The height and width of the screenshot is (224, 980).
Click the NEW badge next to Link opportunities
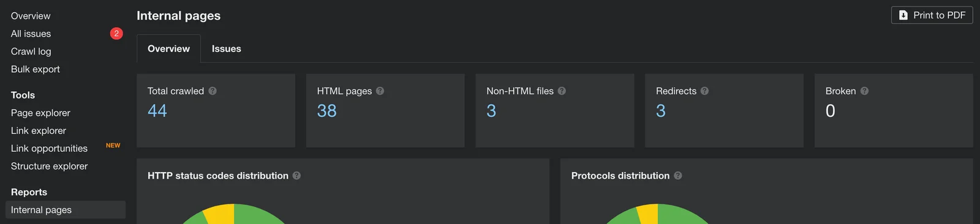[x=113, y=146]
